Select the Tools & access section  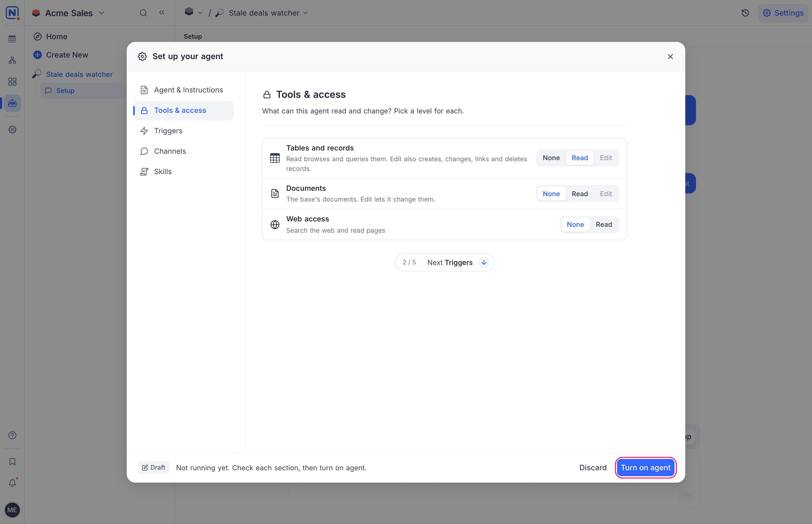point(183,110)
